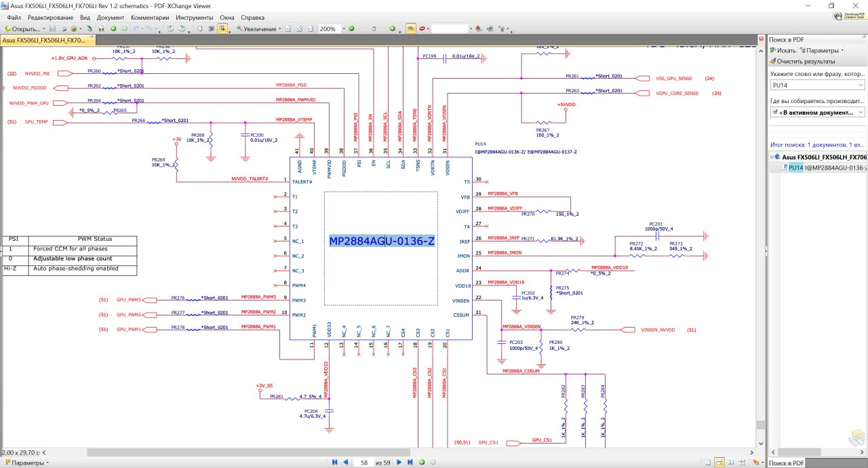The image size is (868, 468).
Task: Click the Открыть (Open) toolbar button
Action: coord(24,29)
